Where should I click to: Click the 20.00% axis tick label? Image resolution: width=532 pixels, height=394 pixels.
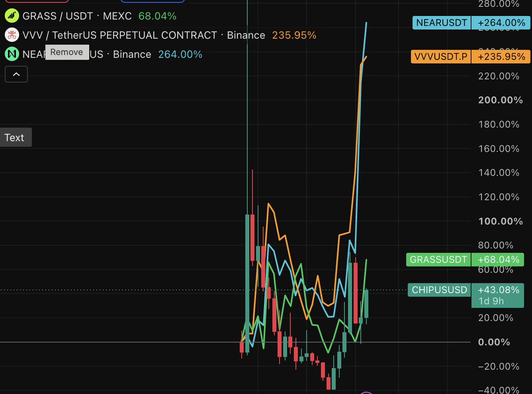[495, 318]
